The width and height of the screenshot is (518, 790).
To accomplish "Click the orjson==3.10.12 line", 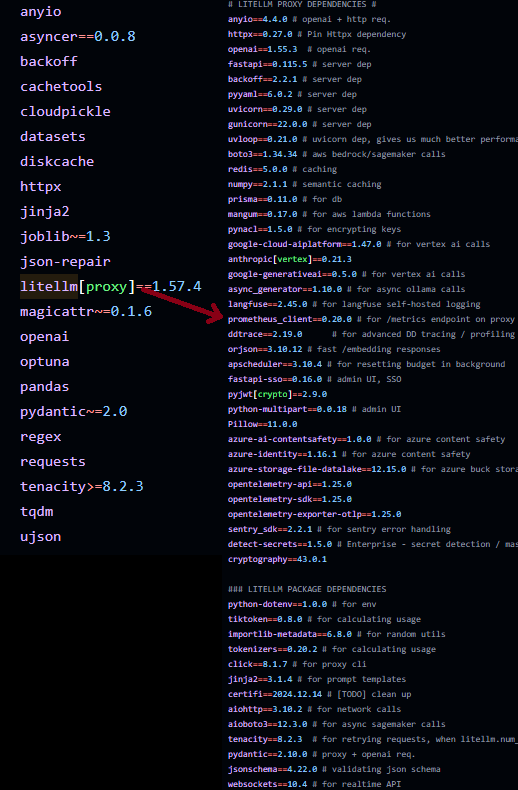I will (x=334, y=349).
